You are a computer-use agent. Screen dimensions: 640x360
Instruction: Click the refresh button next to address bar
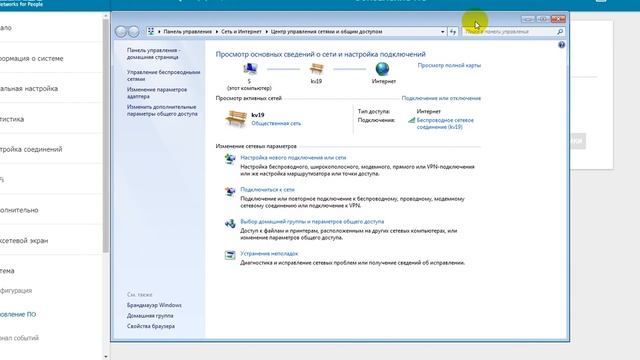pos(453,31)
